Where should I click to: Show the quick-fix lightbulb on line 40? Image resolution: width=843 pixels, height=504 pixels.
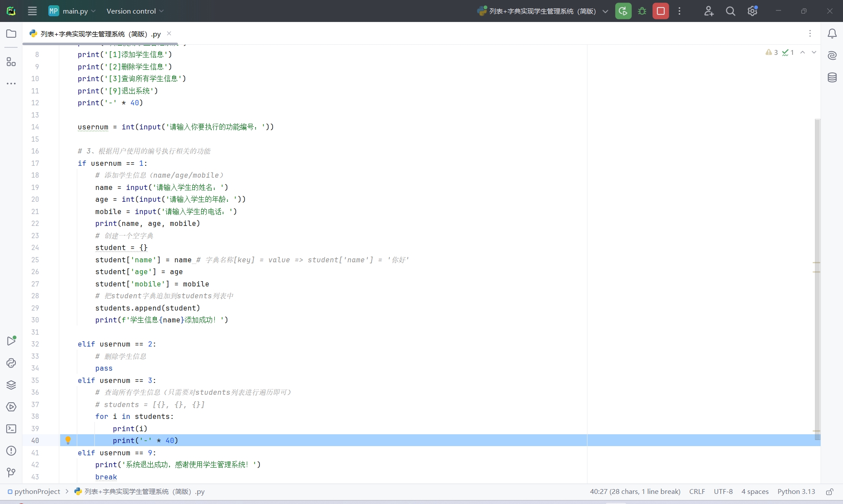click(68, 440)
